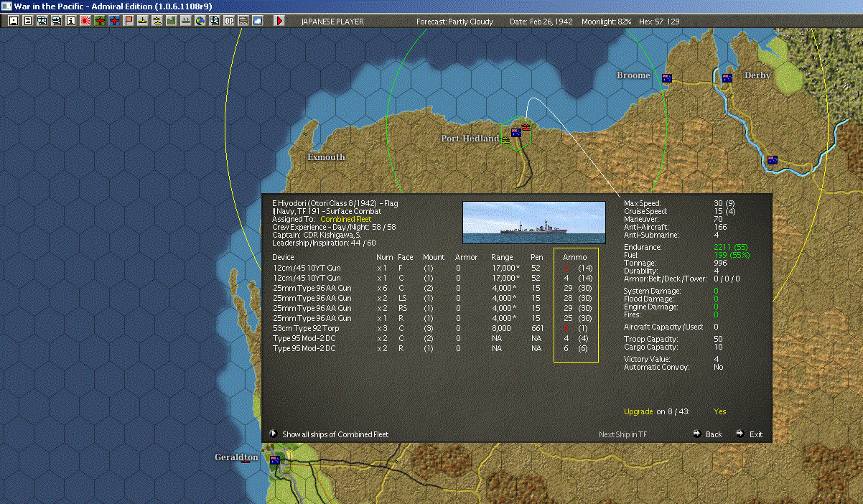Click the Anti-Aircraft value 166
Image resolution: width=863 pixels, height=504 pixels.
point(720,227)
